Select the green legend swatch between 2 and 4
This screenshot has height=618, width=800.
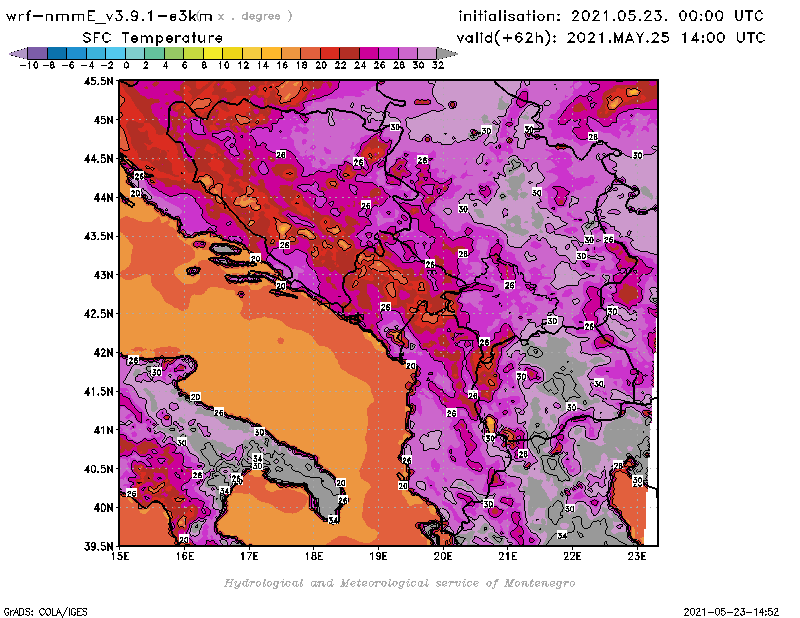[x=155, y=53]
